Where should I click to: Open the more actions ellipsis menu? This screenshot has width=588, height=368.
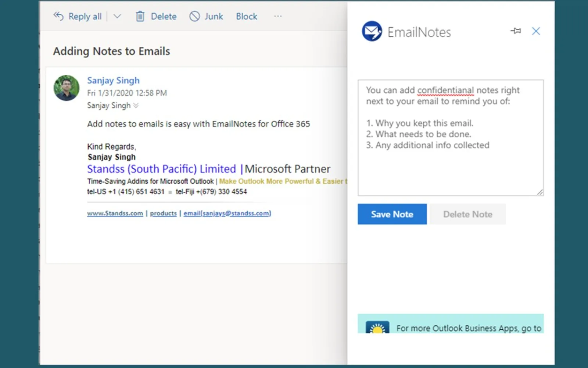click(278, 16)
